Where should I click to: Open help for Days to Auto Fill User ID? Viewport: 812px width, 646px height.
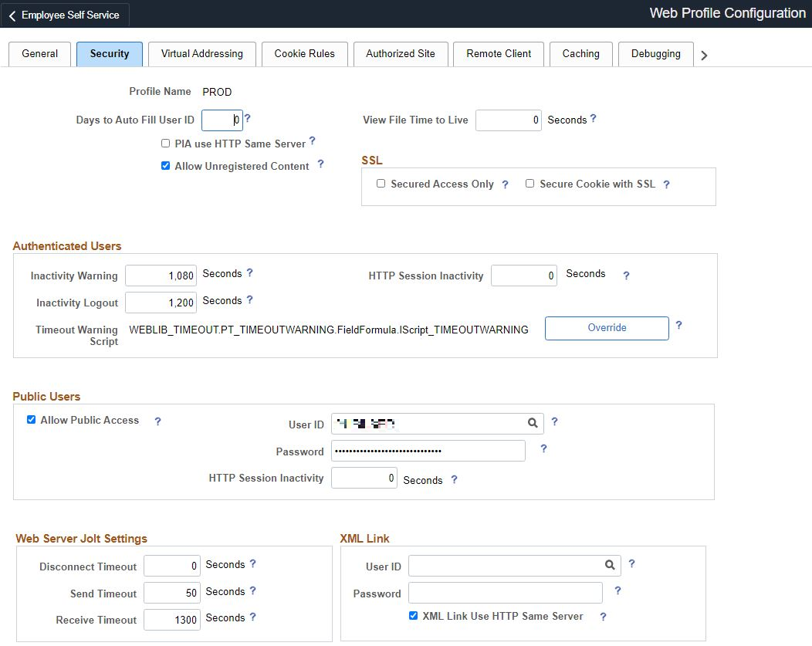point(248,119)
